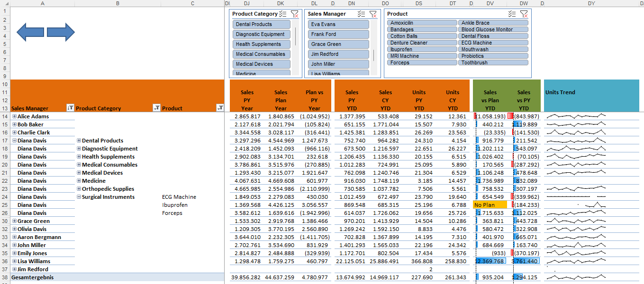Expand the Jim Redford row
The width and height of the screenshot is (644, 284).
tap(14, 269)
